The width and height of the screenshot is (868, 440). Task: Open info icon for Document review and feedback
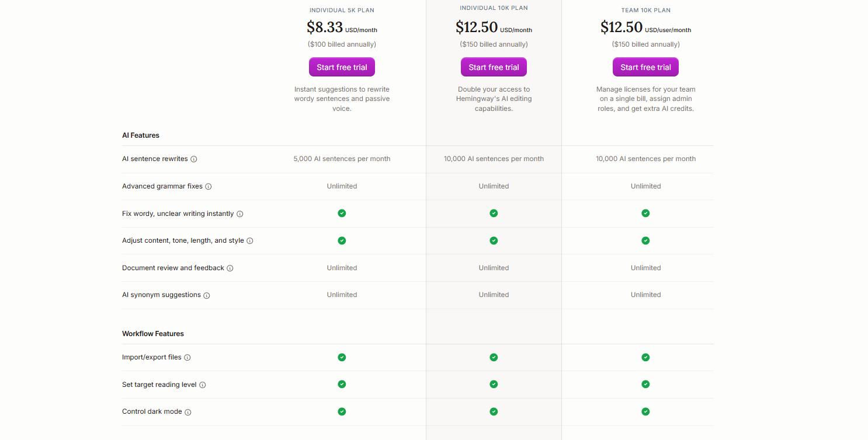pos(230,268)
